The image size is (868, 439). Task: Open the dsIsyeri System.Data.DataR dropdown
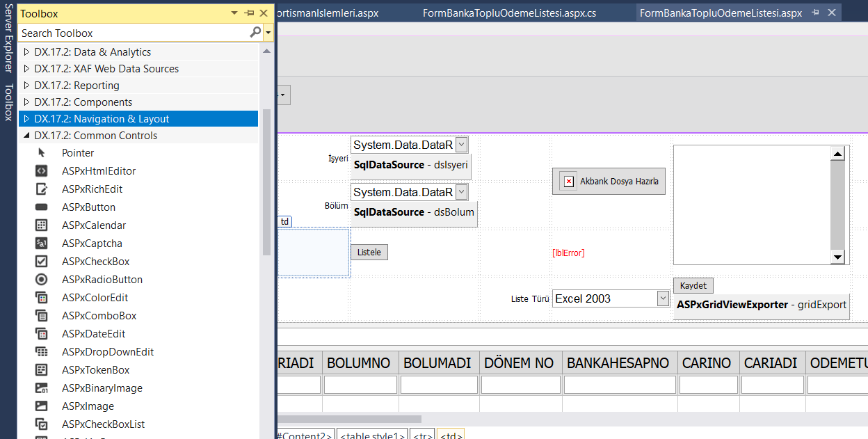[461, 144]
